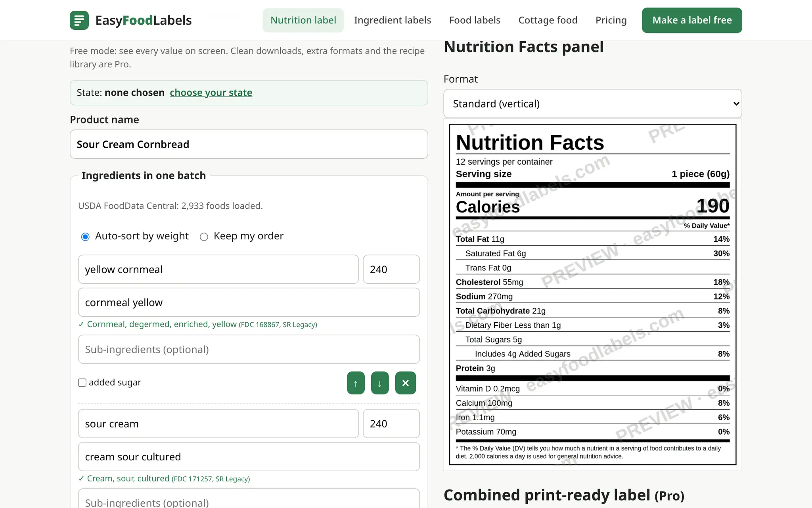The width and height of the screenshot is (812, 508).
Task: Click the EasyFoodLabels brand name
Action: point(144,20)
